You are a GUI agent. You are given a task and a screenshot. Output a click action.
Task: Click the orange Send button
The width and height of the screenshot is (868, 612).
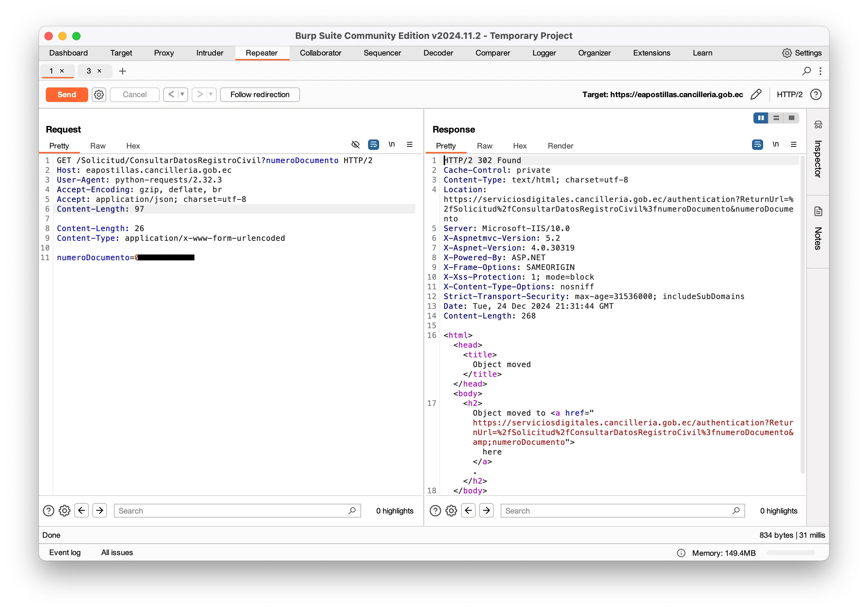[x=67, y=94]
